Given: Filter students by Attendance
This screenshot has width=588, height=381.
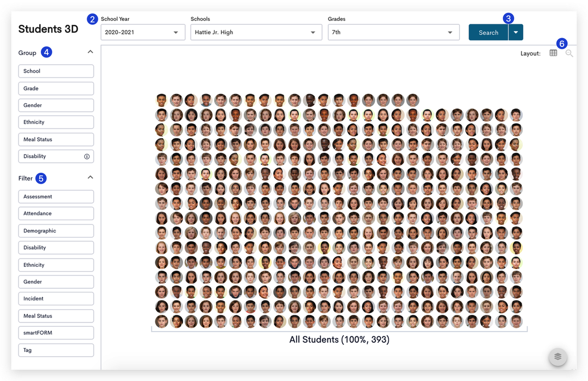Looking at the screenshot, I should click(x=56, y=214).
